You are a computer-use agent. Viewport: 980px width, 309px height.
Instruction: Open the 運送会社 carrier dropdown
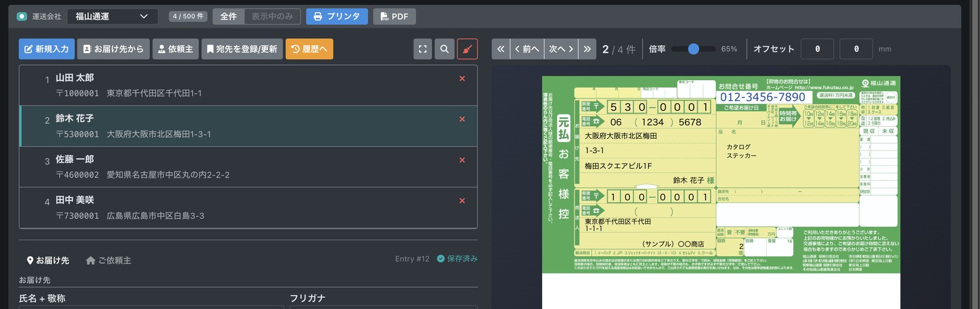tap(112, 17)
